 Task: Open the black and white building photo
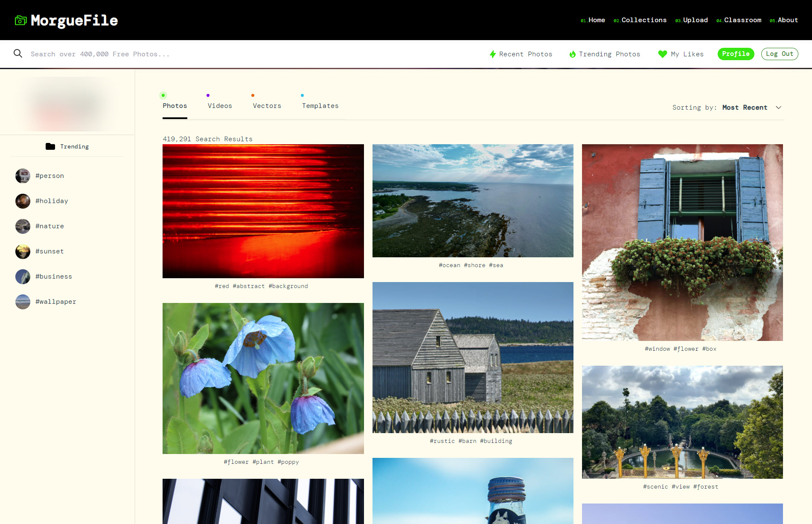263,501
